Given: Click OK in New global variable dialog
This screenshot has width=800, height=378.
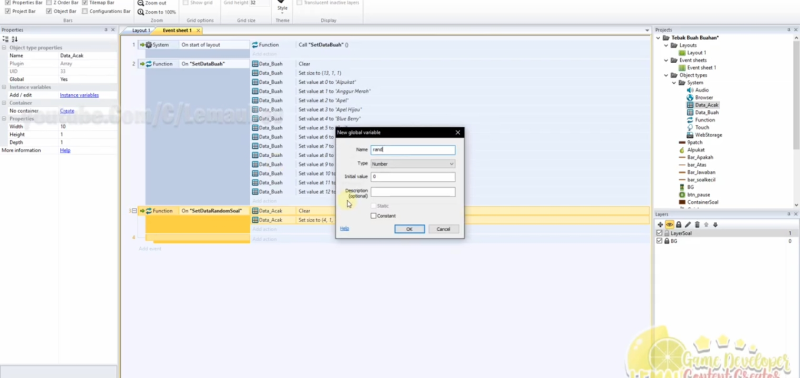Looking at the screenshot, I should point(409,229).
